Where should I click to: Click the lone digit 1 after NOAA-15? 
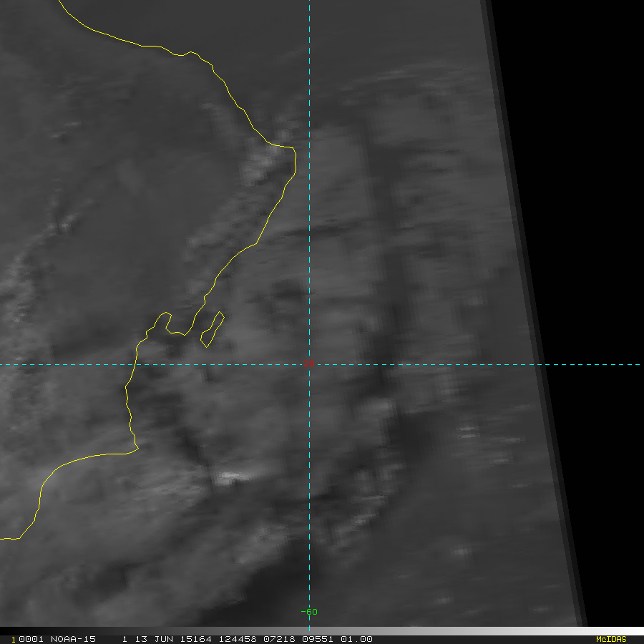[x=125, y=639]
